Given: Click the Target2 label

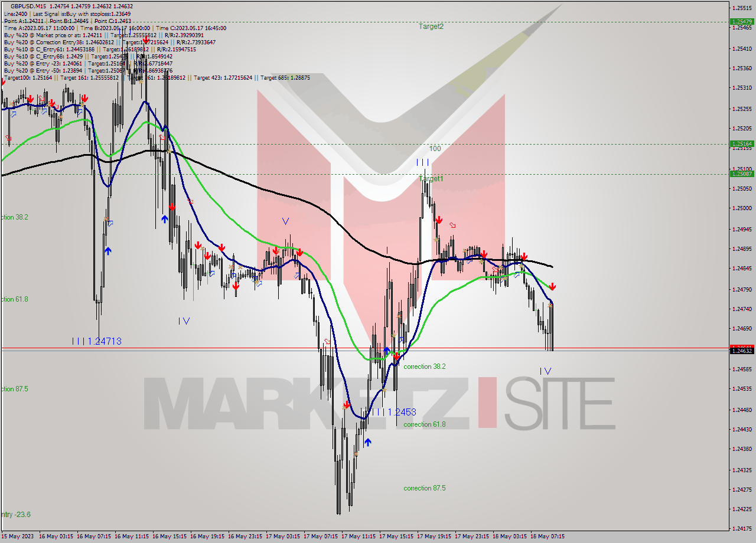Looking at the screenshot, I should point(431,27).
